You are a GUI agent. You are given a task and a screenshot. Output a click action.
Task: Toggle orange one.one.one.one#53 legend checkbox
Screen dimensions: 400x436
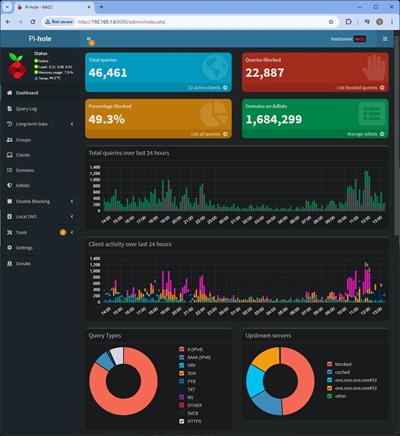point(329,388)
